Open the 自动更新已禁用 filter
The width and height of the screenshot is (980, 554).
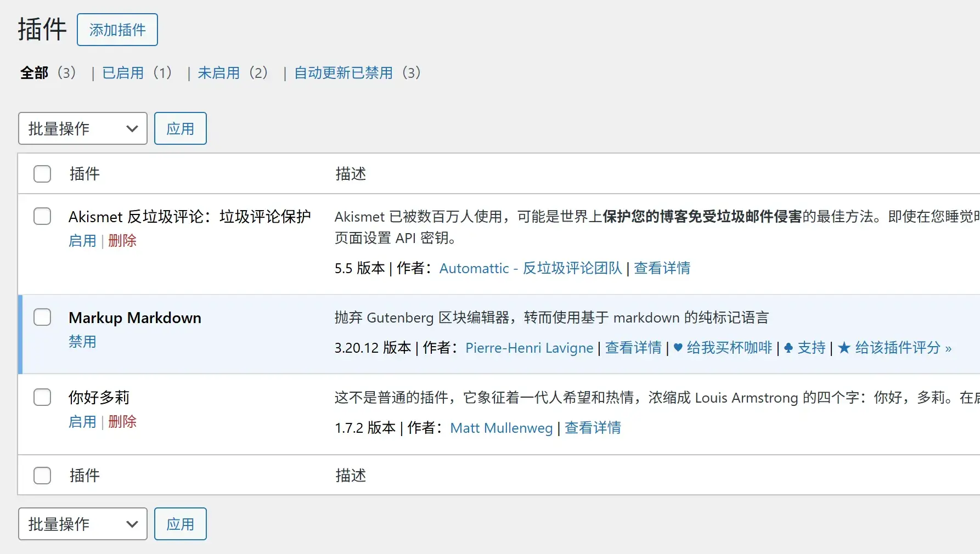(x=343, y=73)
